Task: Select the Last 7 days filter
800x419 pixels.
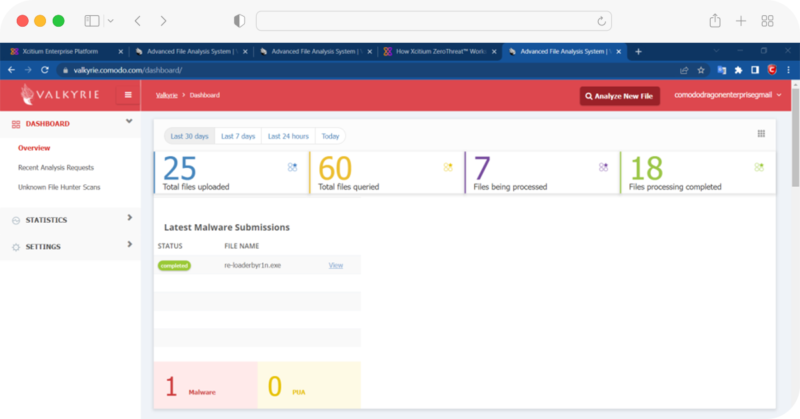Action: click(x=238, y=136)
